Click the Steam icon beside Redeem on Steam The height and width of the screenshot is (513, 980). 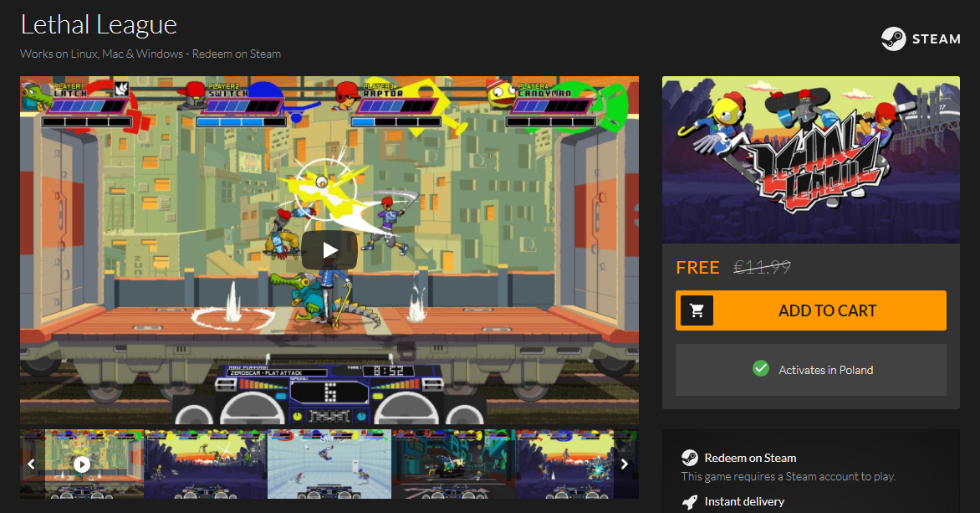(x=689, y=458)
